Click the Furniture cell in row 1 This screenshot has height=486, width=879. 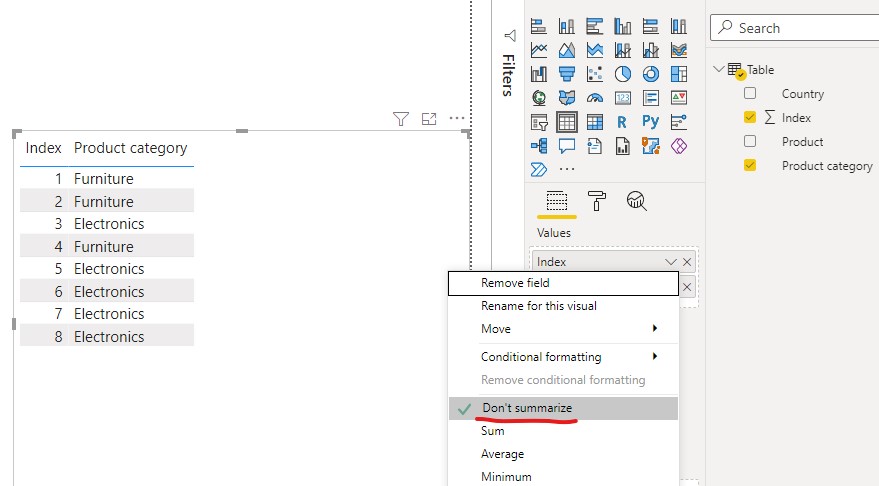point(104,179)
